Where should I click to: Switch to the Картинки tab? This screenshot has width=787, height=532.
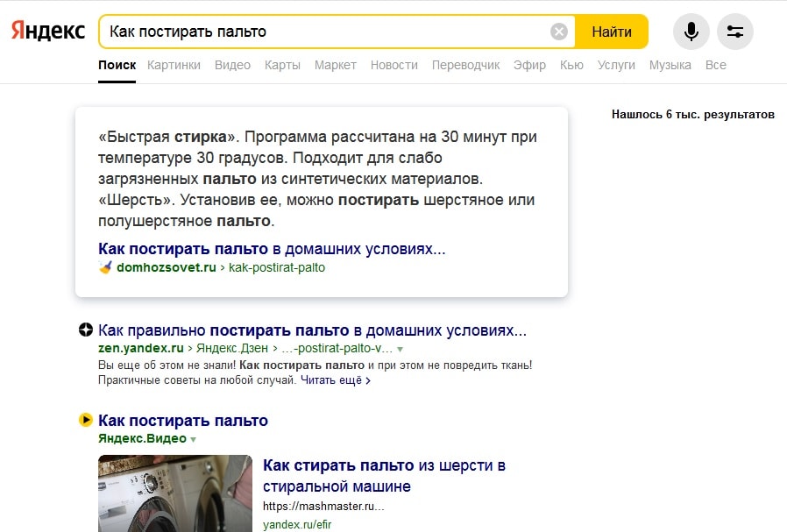[174, 65]
